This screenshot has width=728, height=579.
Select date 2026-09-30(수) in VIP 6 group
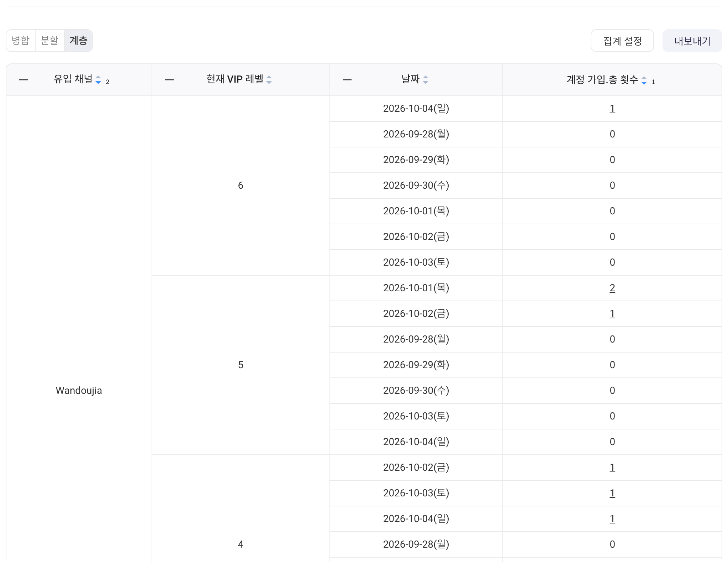(x=416, y=186)
